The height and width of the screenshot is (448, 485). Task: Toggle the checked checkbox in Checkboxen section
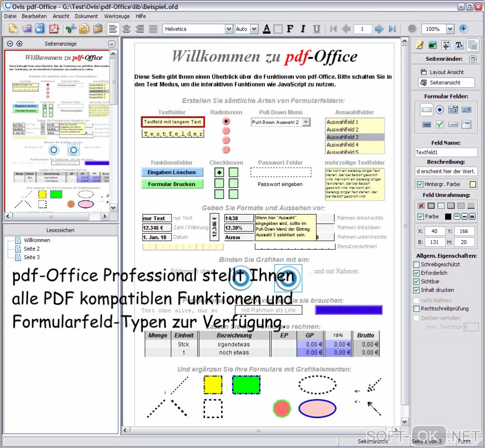coord(219,172)
